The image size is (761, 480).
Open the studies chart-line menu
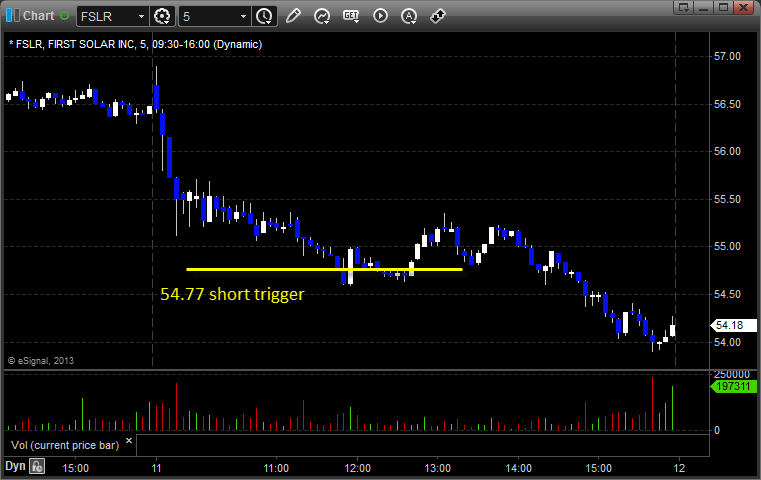[322, 16]
